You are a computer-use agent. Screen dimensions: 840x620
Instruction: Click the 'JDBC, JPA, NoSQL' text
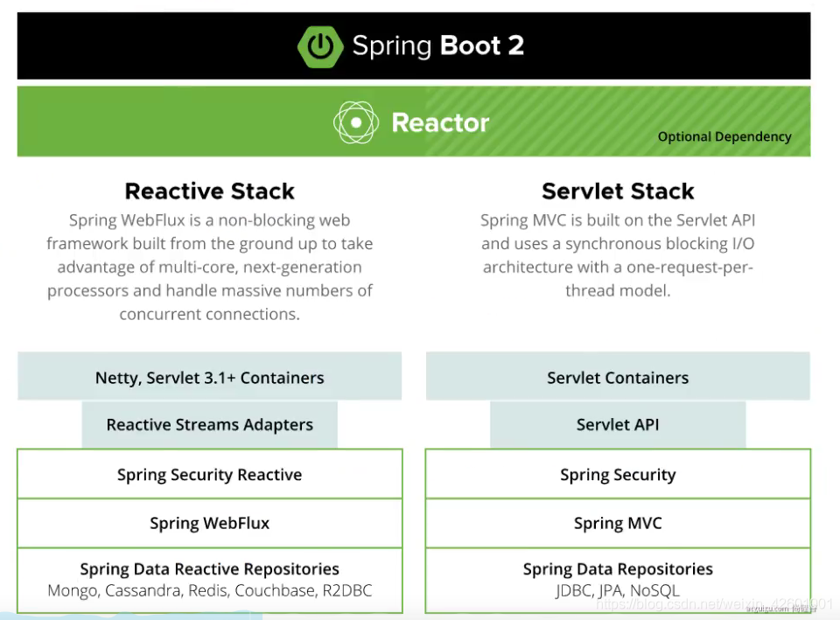pyautogui.click(x=618, y=590)
